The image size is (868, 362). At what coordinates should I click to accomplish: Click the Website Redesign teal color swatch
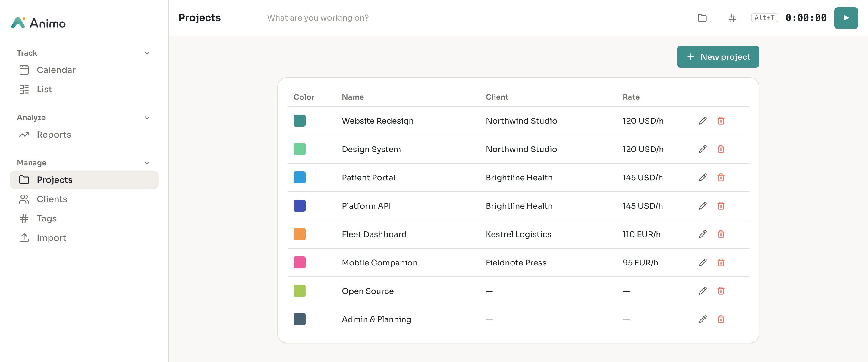299,121
